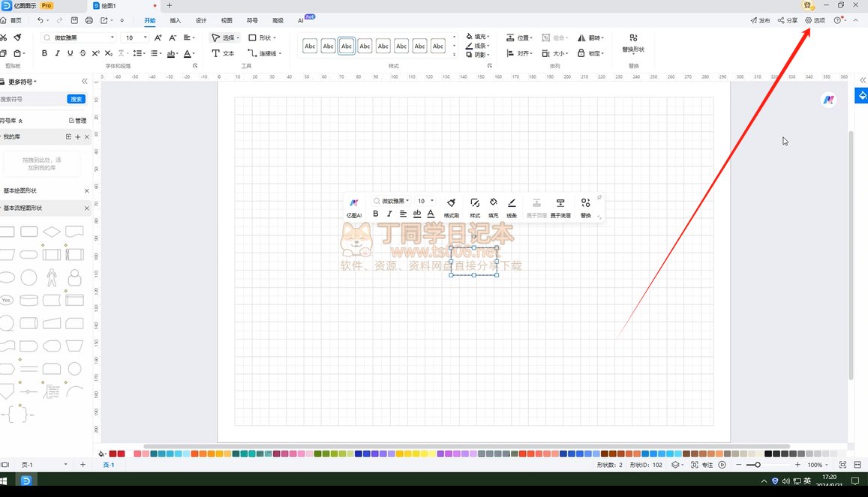Toggle Italic formatting in the ribbon
This screenshot has width=868, height=497.
pos(57,53)
